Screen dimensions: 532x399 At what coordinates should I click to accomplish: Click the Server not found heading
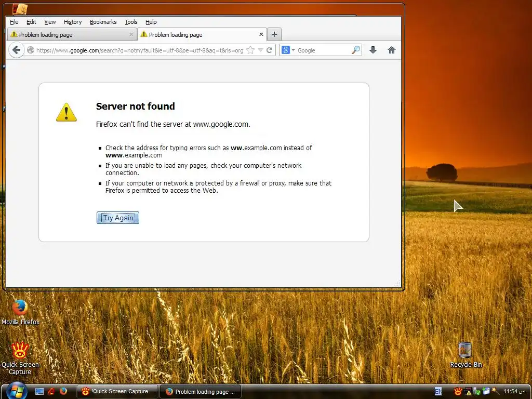point(136,107)
